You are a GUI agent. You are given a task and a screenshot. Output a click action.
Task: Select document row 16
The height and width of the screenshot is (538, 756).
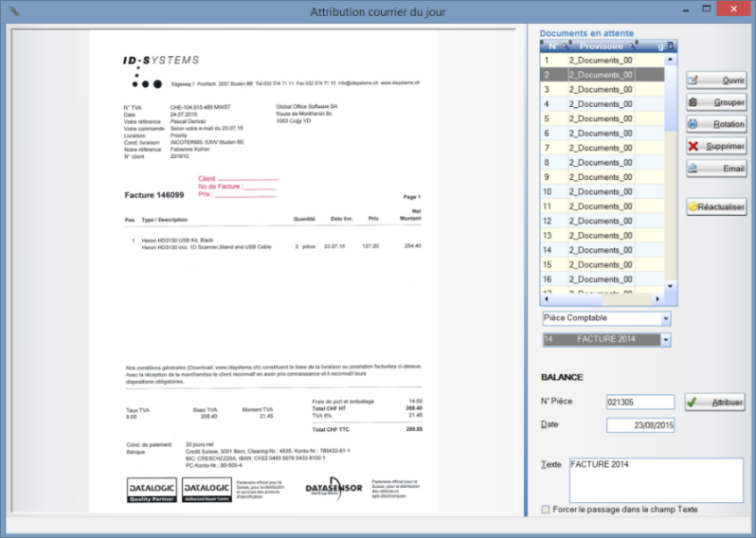603,279
